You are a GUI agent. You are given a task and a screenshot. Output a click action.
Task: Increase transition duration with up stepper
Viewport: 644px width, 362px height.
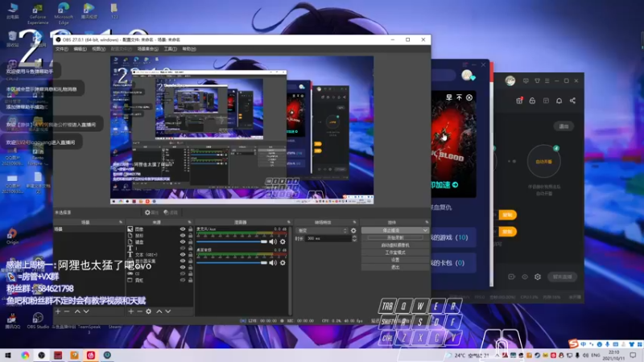click(354, 237)
